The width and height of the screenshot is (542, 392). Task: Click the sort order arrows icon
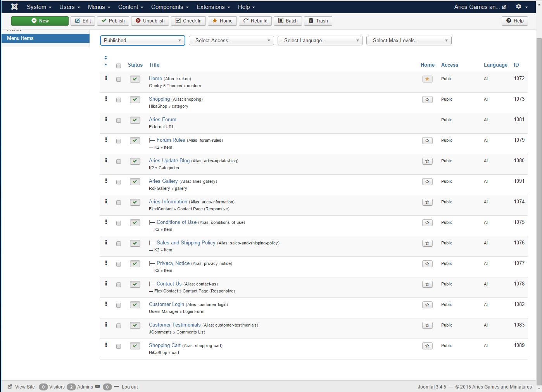tap(105, 58)
